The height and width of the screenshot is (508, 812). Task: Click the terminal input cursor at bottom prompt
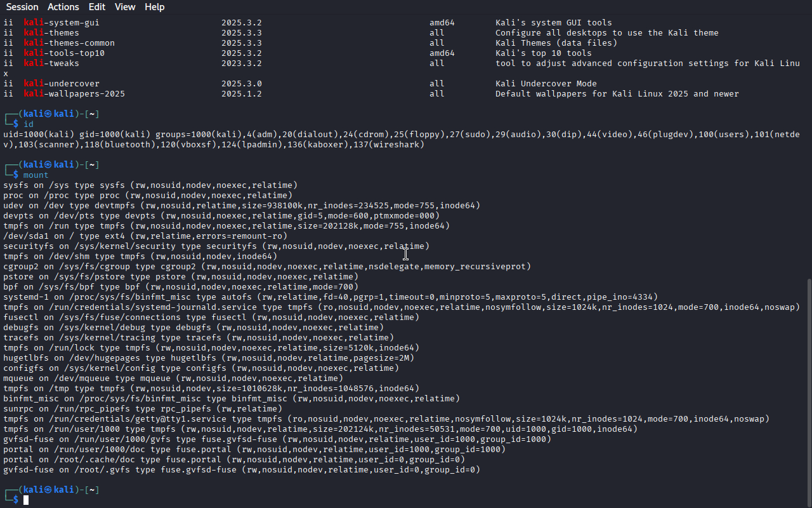click(x=26, y=500)
